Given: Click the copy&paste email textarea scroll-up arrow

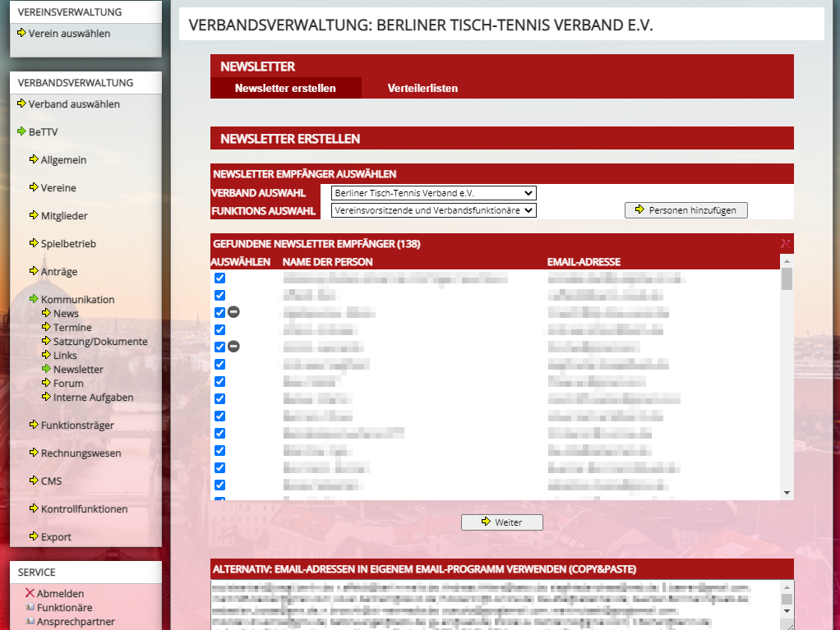Looking at the screenshot, I should 787,587.
